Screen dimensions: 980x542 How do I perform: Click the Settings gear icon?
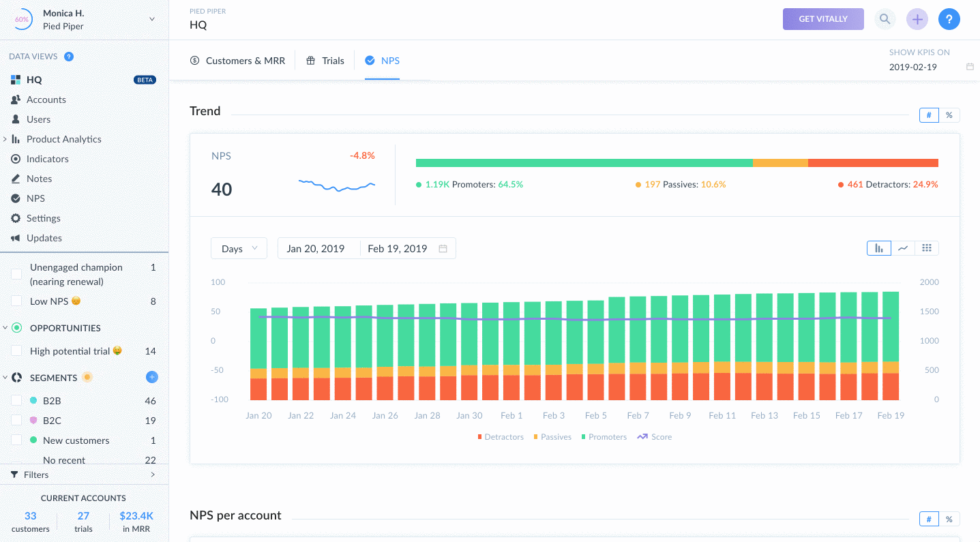[16, 218]
